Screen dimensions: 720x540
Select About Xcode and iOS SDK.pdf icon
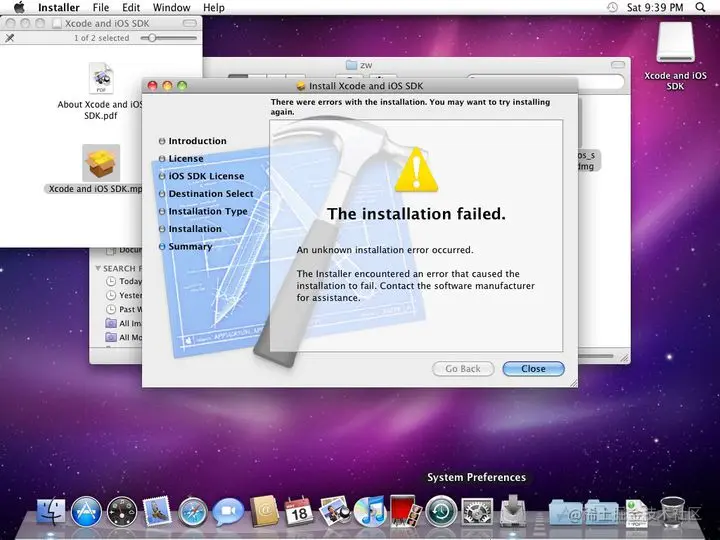(x=101, y=78)
